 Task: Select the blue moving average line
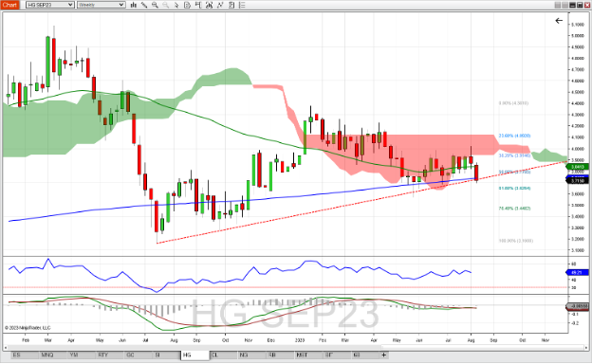coord(242,200)
